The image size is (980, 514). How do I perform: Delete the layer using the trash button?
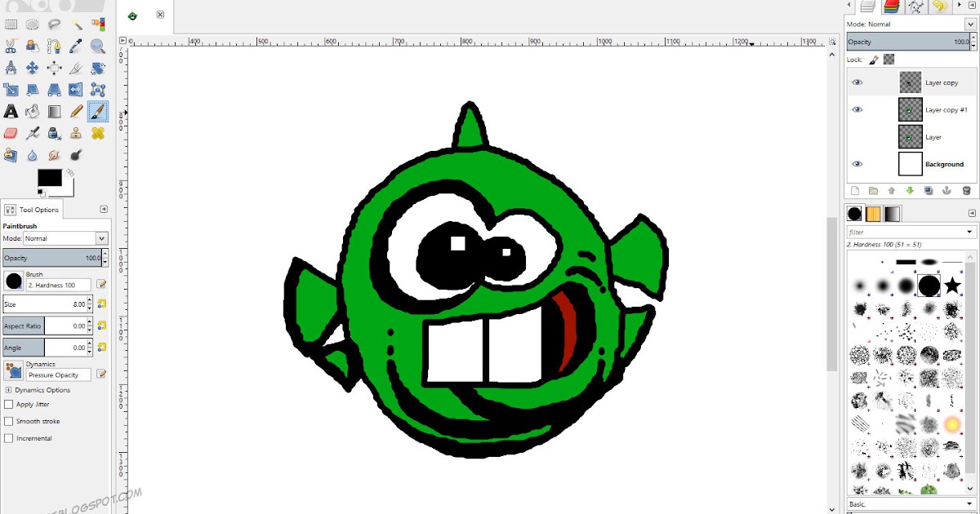click(x=966, y=190)
